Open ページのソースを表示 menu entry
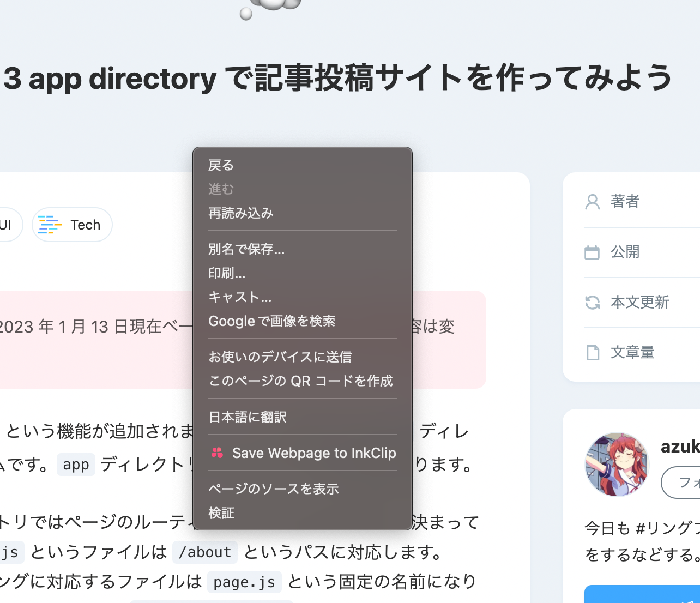 point(273,489)
